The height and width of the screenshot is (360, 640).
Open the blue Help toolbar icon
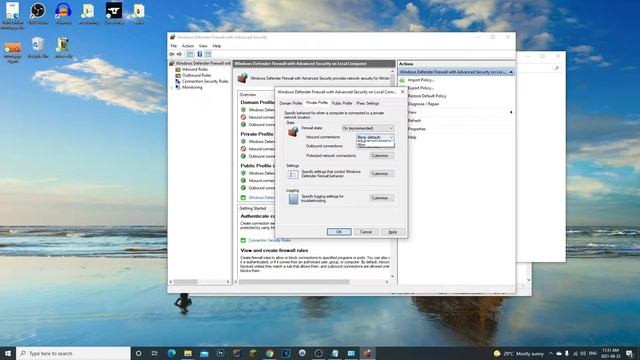(200, 54)
